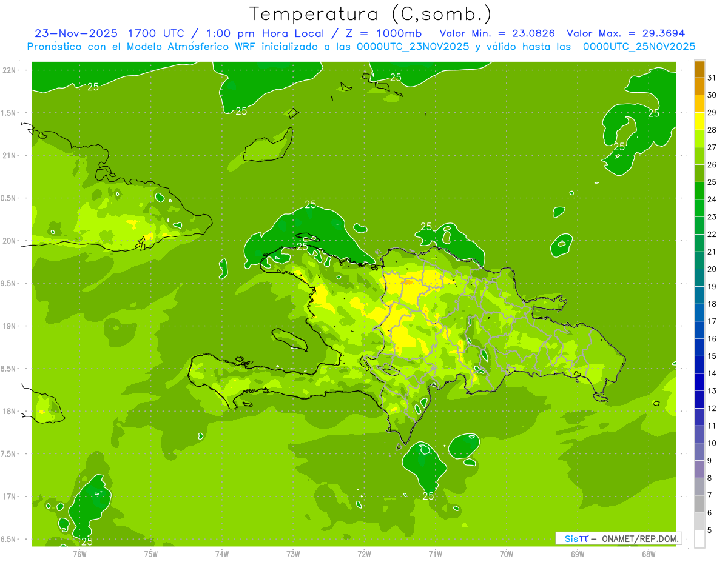Click the '20N' latitude axis label
Viewport: 728px width, 562px height.
pyautogui.click(x=10, y=241)
